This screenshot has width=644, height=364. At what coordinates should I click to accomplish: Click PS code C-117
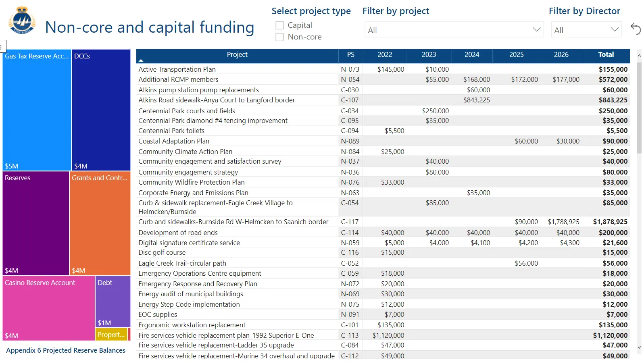pos(350,222)
